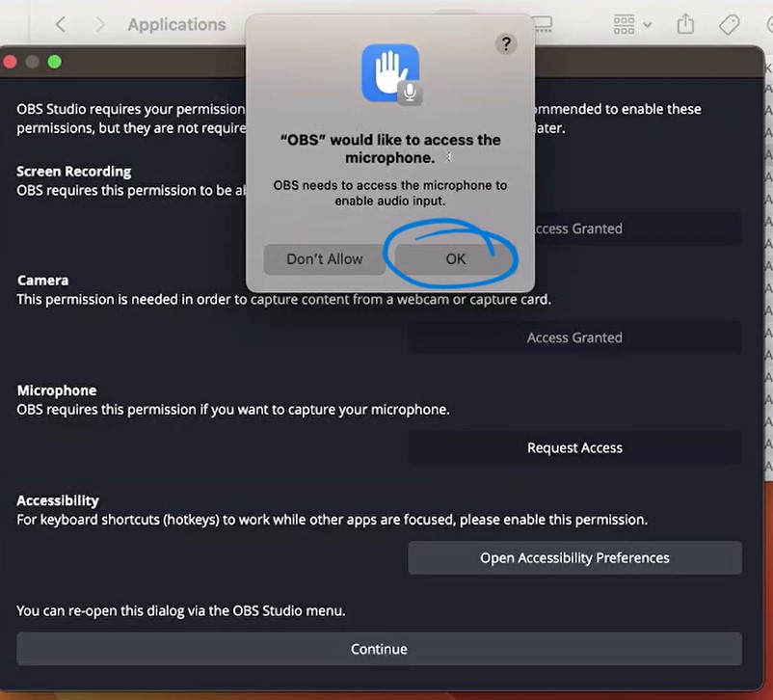773x700 pixels.
Task: Click webcam or capture card description
Action: tap(284, 300)
